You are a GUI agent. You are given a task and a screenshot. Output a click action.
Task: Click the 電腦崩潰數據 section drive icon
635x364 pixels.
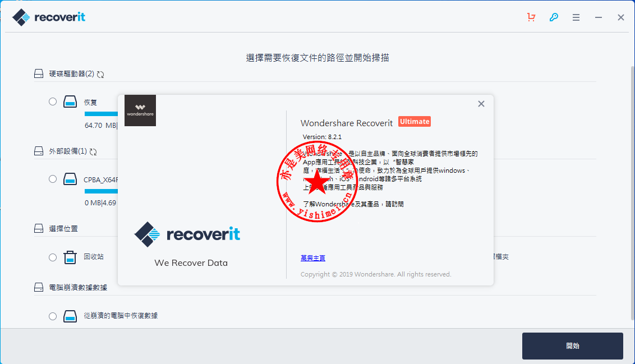click(39, 287)
